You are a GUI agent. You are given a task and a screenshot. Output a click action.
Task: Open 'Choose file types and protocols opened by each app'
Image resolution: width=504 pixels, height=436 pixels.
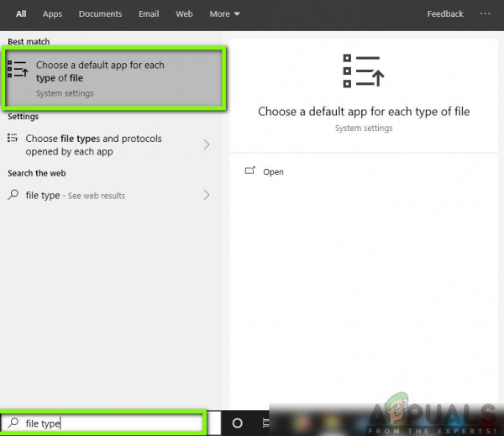pos(109,145)
